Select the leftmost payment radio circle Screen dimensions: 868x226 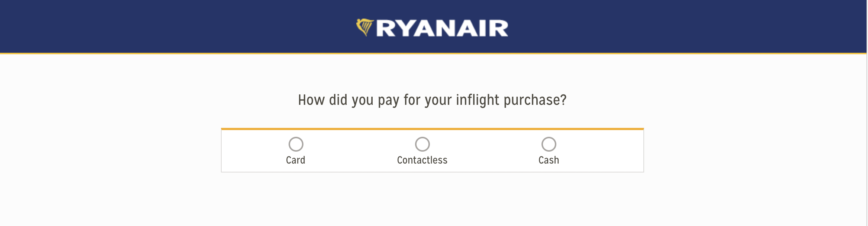[x=296, y=145]
